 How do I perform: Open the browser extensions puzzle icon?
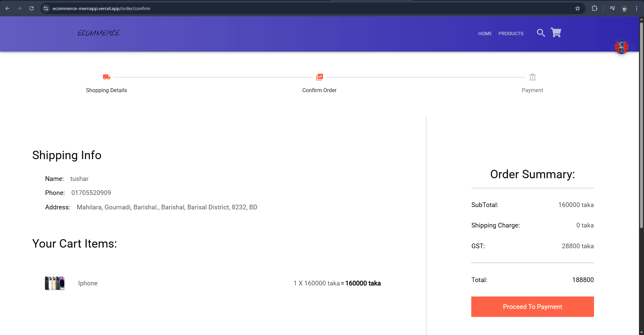coord(595,8)
